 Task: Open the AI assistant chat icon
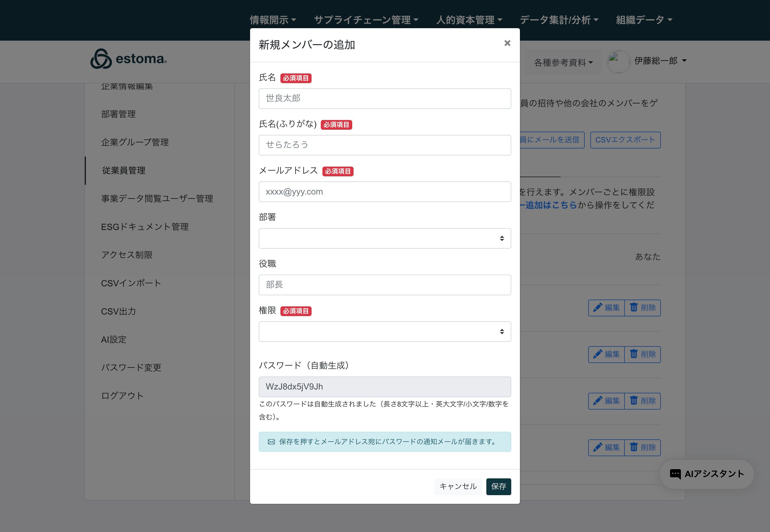point(675,474)
